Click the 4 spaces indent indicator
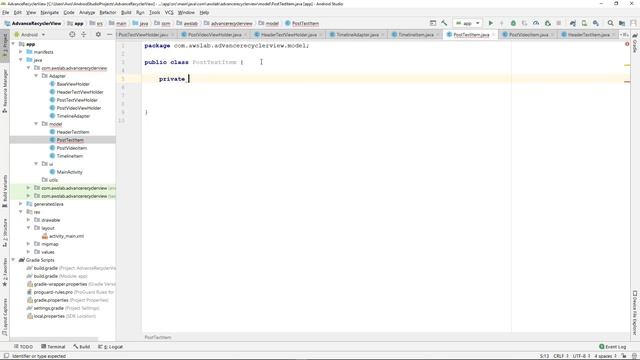 click(x=605, y=356)
